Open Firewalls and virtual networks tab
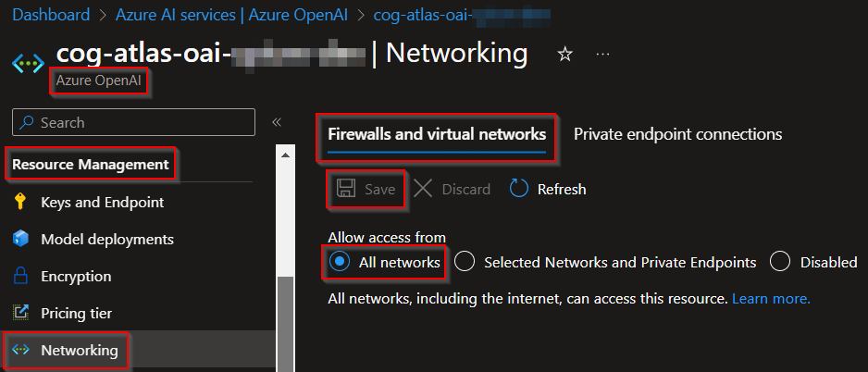This screenshot has width=868, height=372. [x=437, y=134]
